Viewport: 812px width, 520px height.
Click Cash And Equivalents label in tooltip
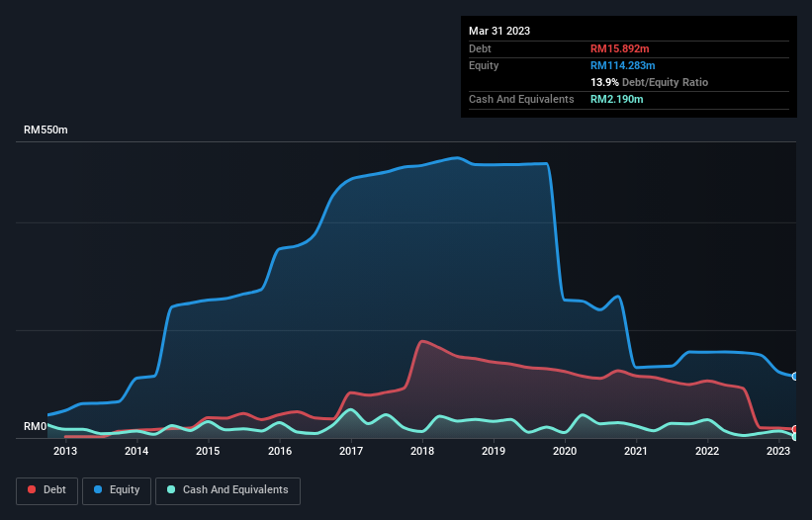pos(521,99)
